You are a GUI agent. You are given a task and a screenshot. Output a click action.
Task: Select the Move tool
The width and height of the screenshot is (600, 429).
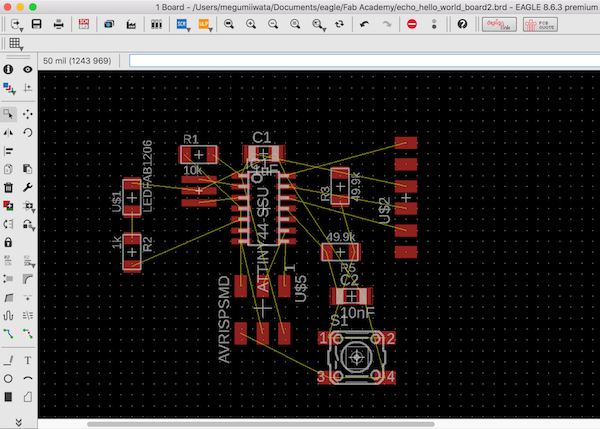tap(28, 114)
